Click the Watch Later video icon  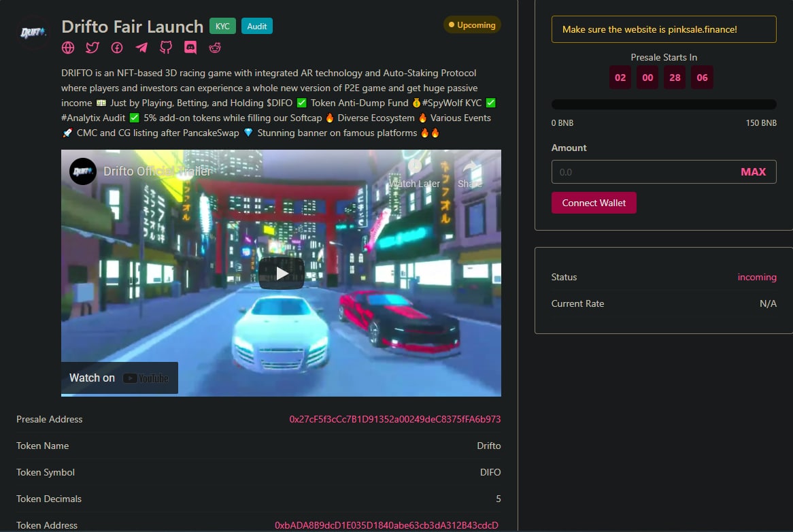click(x=414, y=174)
